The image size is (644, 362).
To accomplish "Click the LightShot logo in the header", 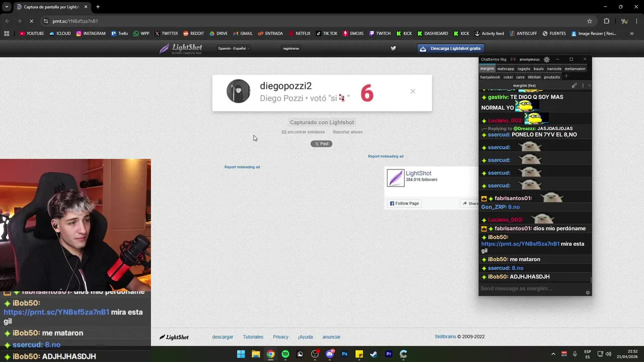I will pos(181,49).
